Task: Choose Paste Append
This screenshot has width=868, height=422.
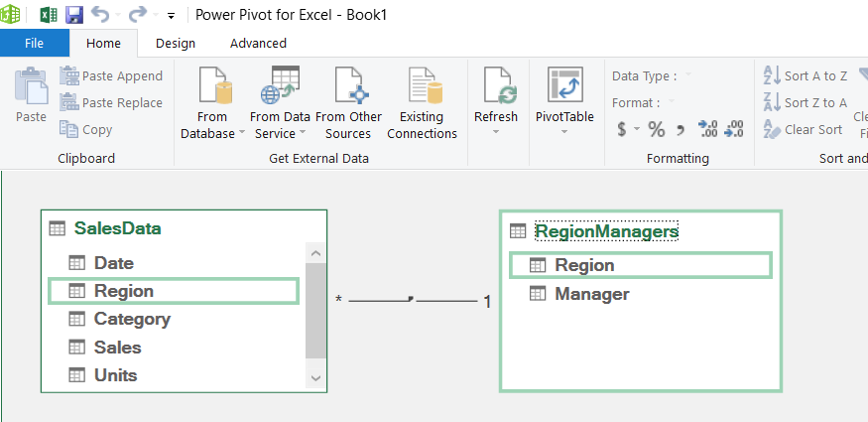Action: tap(111, 75)
